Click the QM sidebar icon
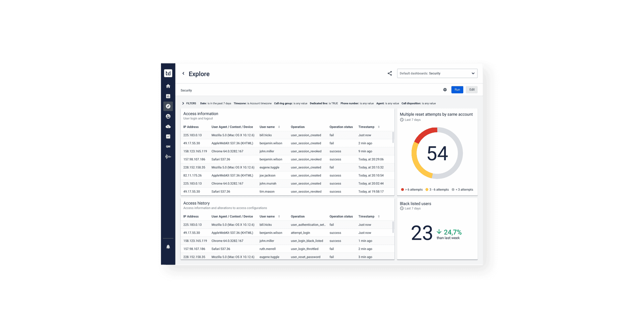Viewport: 644px width, 328px height. [x=168, y=146]
